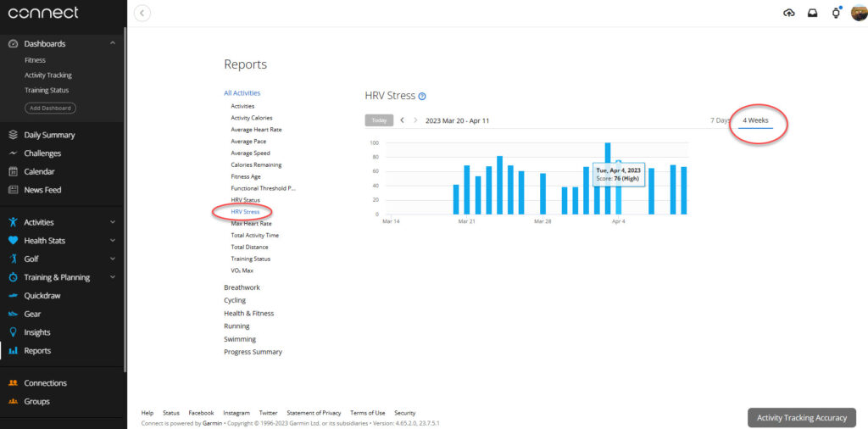Open Activity Tracking Accuracy button
Screen dimensions: 868x429
802,418
